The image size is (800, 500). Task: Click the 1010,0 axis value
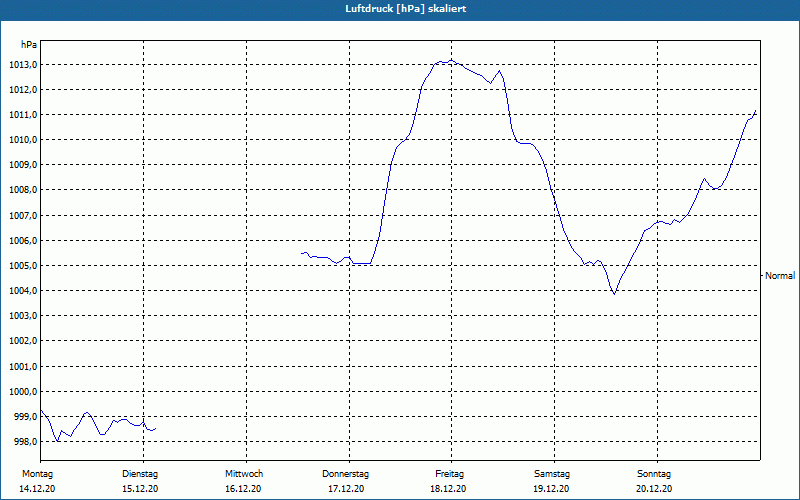23,140
